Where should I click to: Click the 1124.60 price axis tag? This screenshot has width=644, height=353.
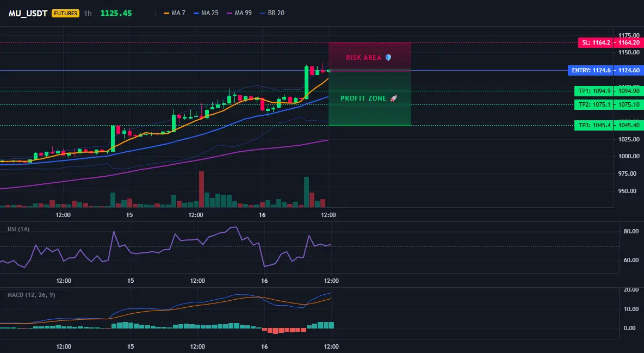click(x=629, y=70)
